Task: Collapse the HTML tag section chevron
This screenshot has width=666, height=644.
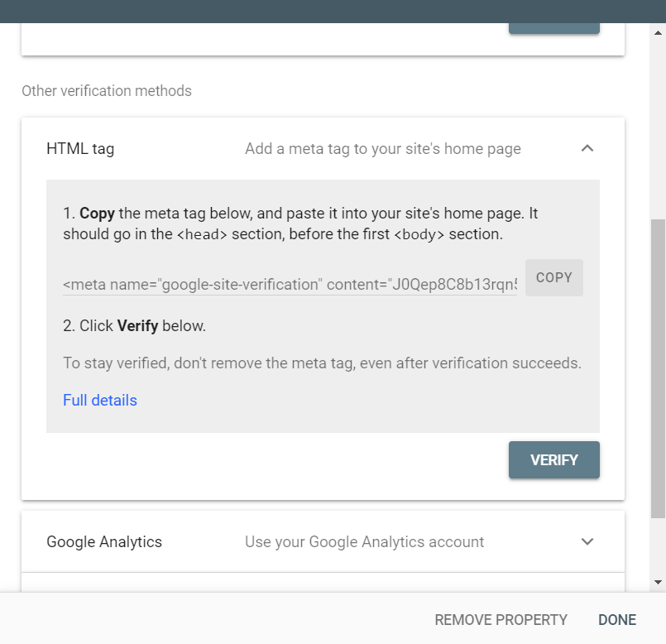Action: pos(587,148)
